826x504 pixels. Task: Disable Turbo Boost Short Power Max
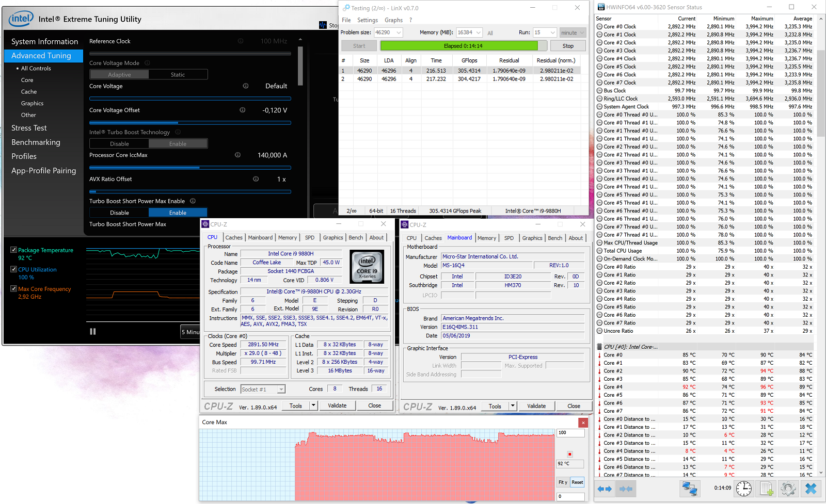[x=119, y=213]
